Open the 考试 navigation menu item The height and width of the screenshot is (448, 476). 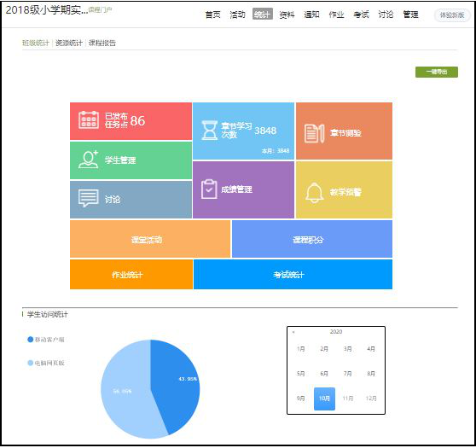click(361, 15)
